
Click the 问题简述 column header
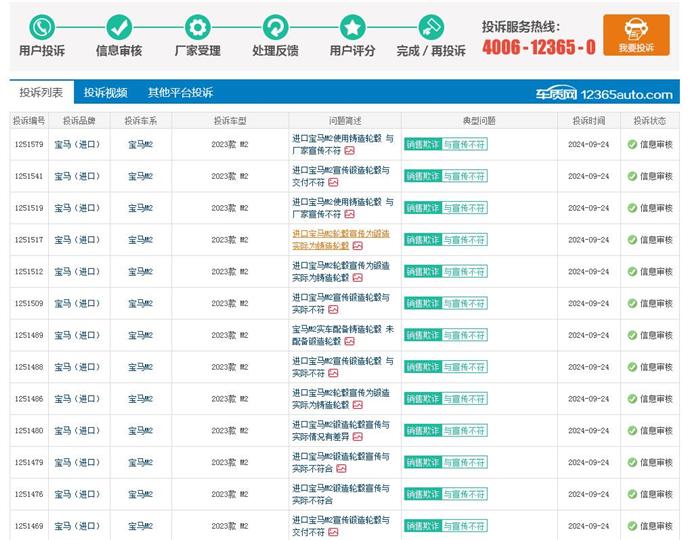click(x=345, y=120)
